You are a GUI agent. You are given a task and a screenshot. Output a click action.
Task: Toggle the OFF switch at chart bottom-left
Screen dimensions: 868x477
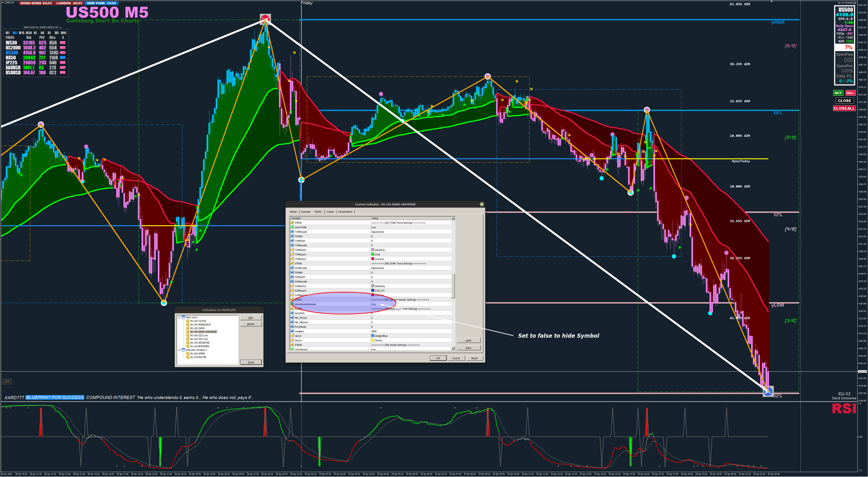point(7,382)
